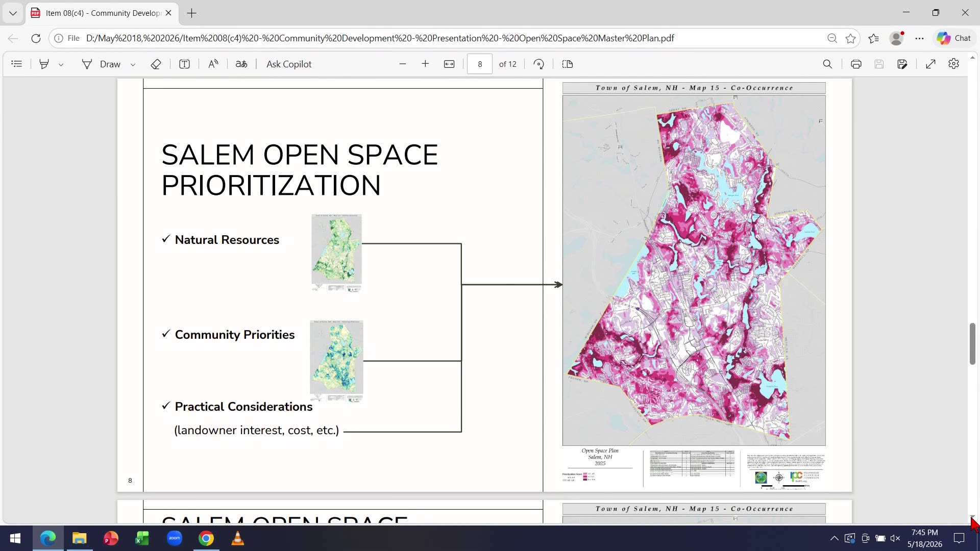The image size is (980, 551).
Task: View site information File icon
Action: click(x=67, y=38)
